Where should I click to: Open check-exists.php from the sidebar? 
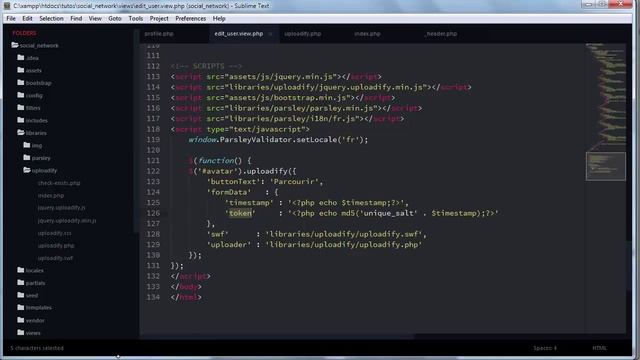click(59, 183)
